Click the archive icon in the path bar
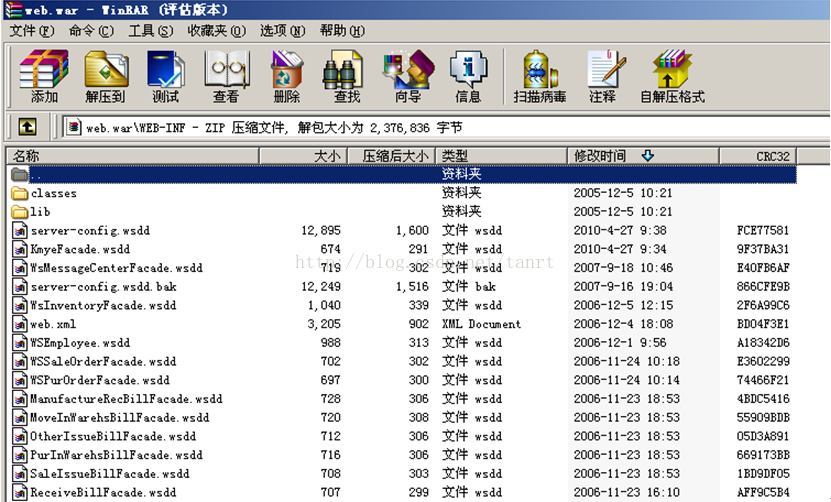 (x=74, y=127)
